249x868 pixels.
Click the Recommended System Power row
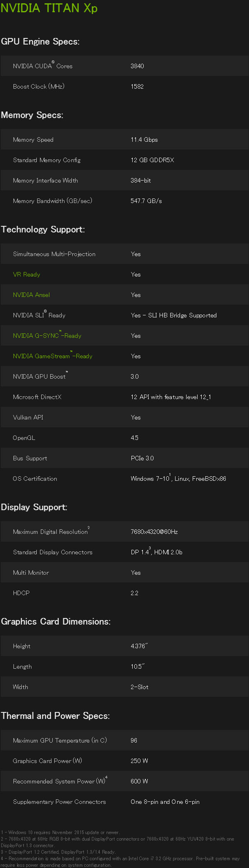point(124,781)
